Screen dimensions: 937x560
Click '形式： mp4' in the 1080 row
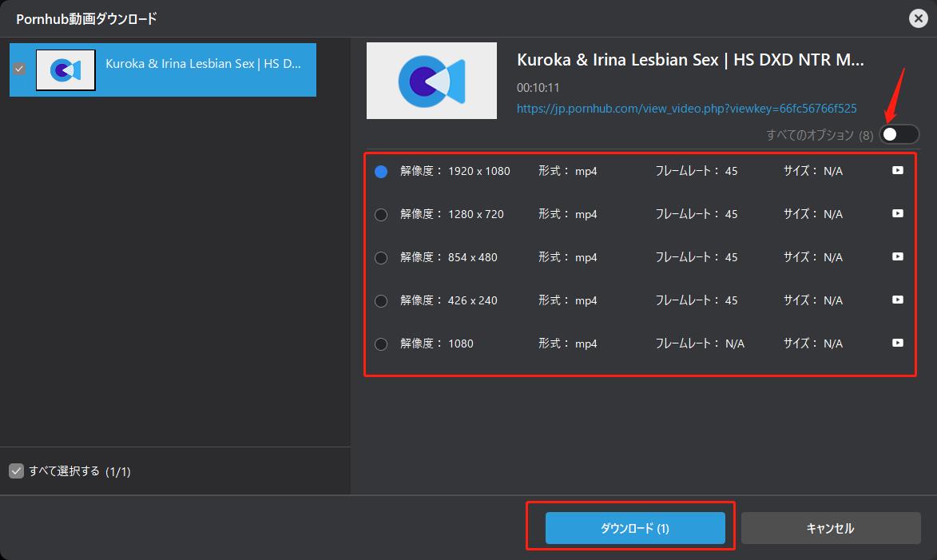[568, 343]
